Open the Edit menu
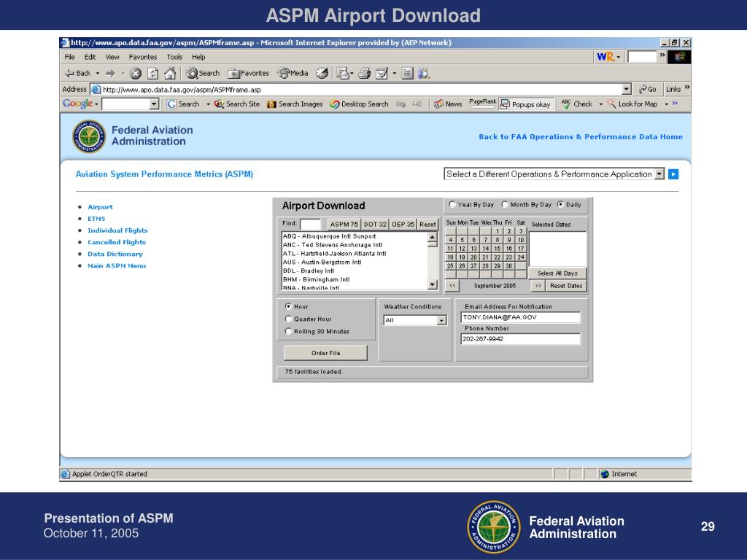The width and height of the screenshot is (747, 560). pyautogui.click(x=90, y=57)
